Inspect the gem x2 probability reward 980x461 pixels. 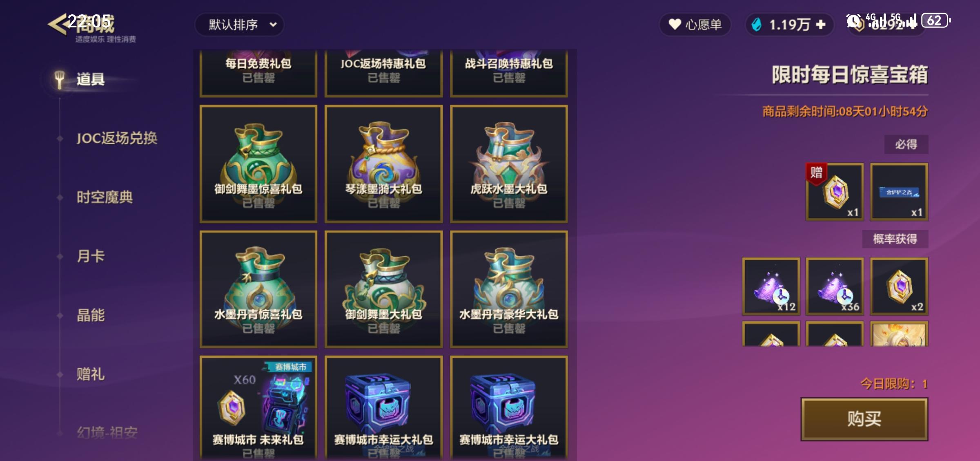tap(899, 286)
